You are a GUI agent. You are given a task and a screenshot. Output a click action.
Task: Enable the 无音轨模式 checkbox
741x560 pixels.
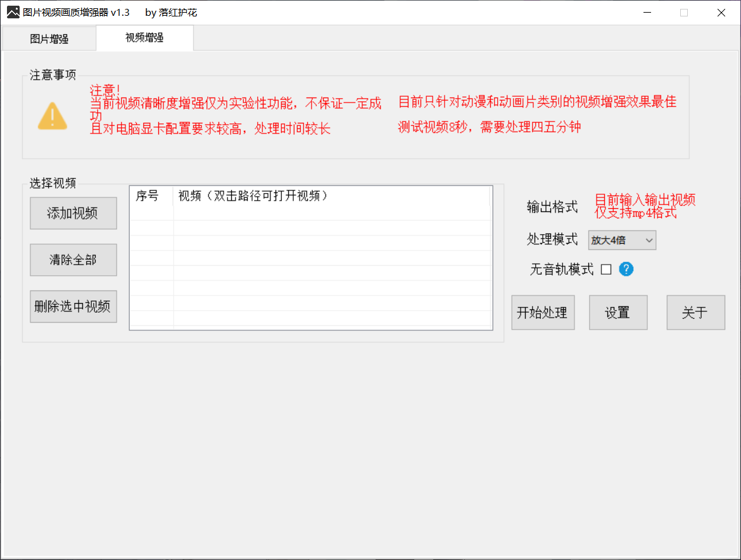point(606,270)
